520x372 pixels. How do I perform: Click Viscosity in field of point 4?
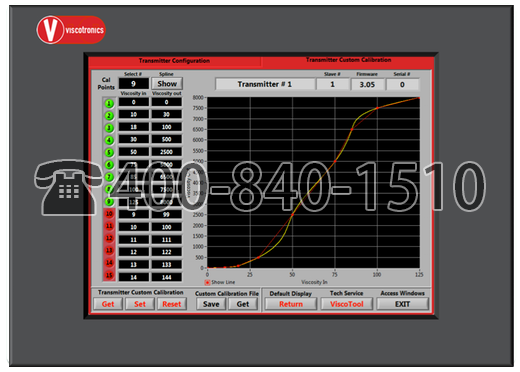134,139
